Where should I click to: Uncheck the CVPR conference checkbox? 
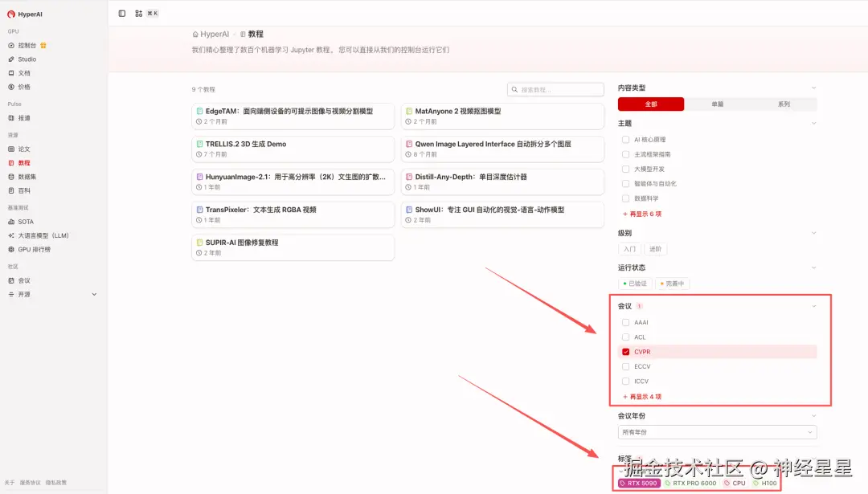625,352
